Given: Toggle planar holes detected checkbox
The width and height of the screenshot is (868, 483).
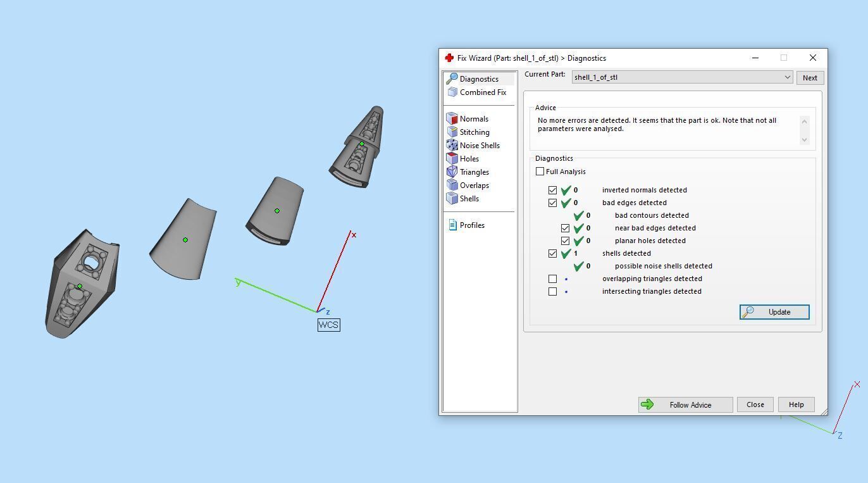Looking at the screenshot, I should (x=565, y=241).
